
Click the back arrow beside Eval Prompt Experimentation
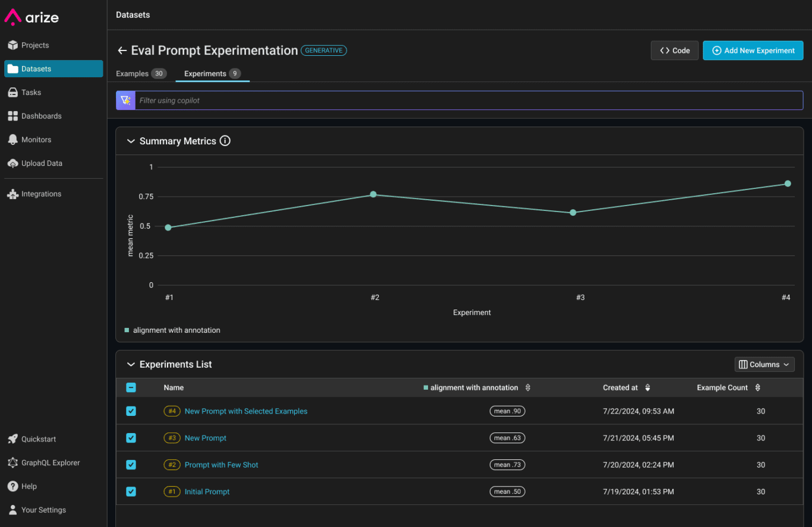click(122, 51)
